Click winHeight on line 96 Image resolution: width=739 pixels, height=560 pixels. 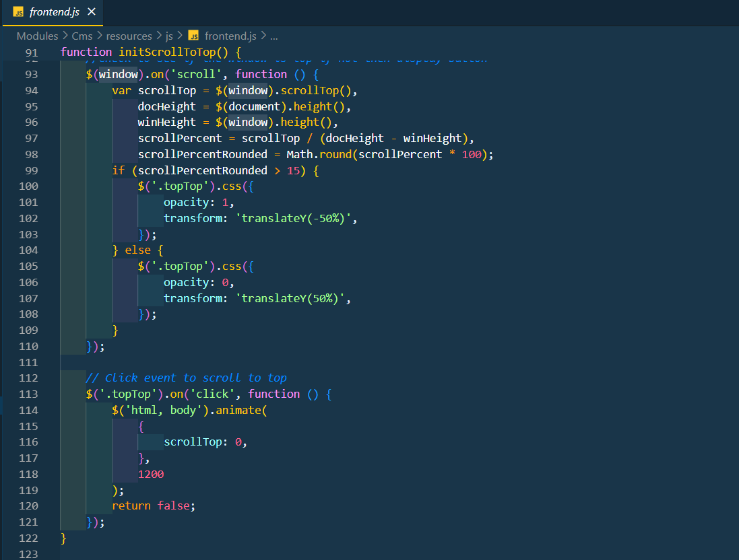pyautogui.click(x=166, y=123)
